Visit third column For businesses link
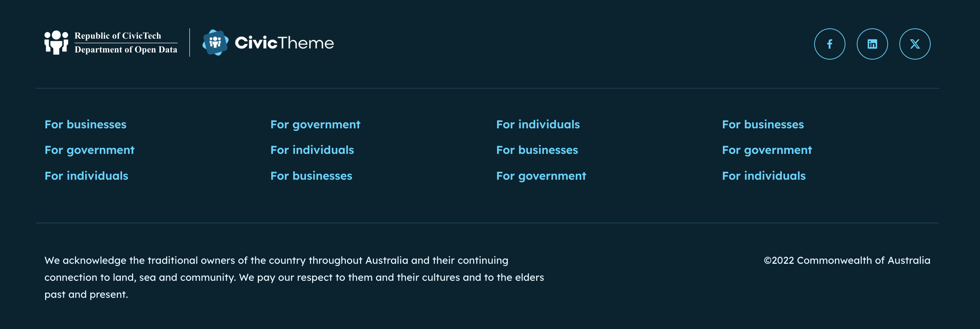The width and height of the screenshot is (980, 329). tap(537, 150)
